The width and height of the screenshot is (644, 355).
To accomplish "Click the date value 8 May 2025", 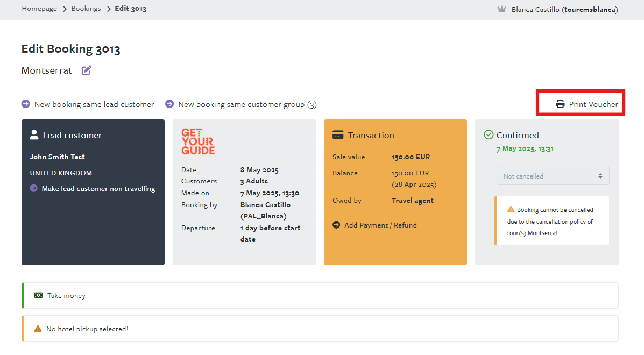I will [259, 170].
